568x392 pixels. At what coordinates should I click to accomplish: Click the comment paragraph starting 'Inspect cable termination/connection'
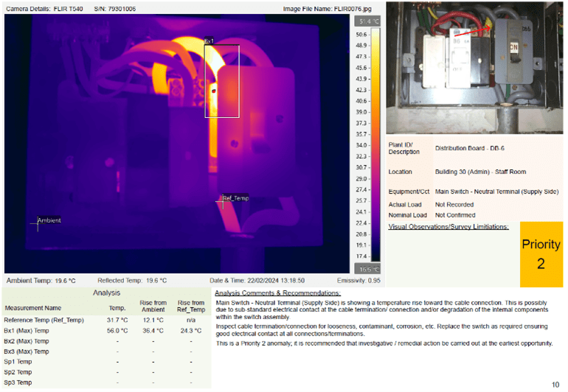click(382, 330)
